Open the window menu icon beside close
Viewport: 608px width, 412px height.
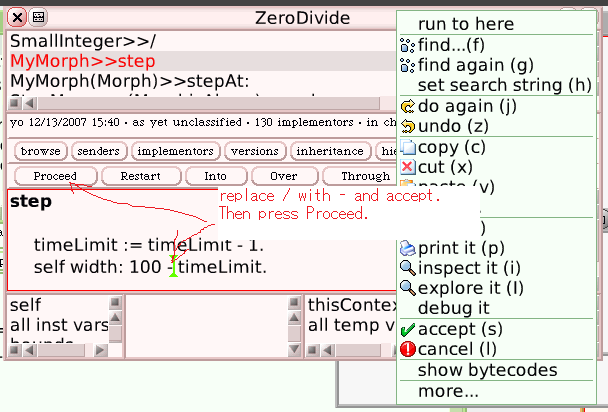coord(38,17)
